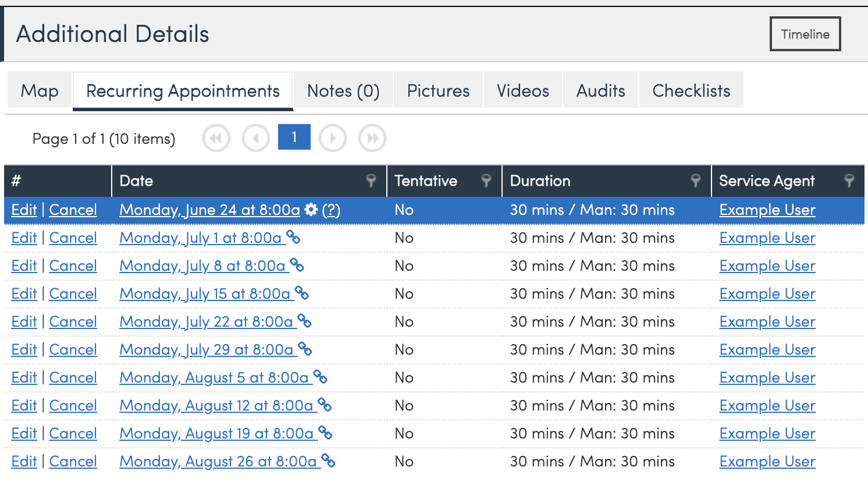Viewport: 868px width, 481px height.
Task: Go to the last page arrow
Action: coord(372,139)
